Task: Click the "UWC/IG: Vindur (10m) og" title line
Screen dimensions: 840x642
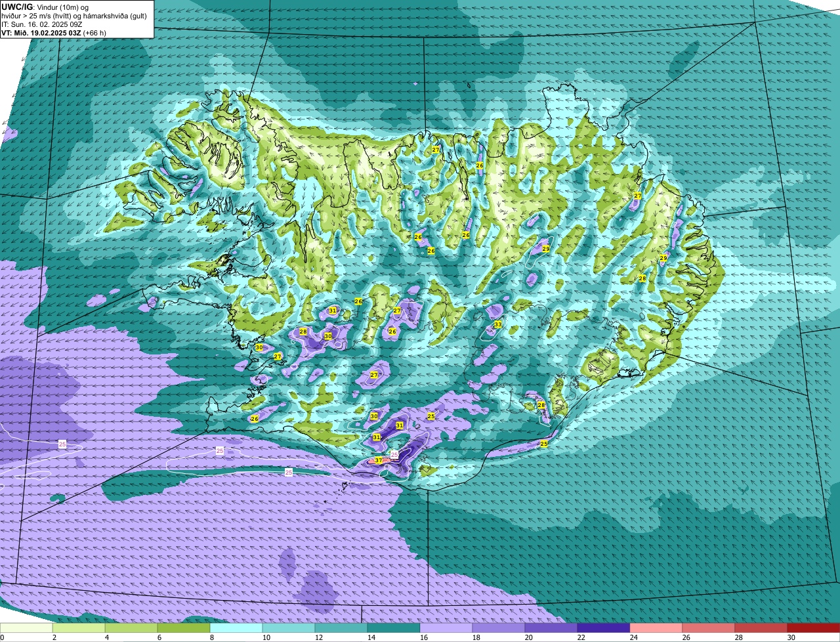Action: [45, 7]
